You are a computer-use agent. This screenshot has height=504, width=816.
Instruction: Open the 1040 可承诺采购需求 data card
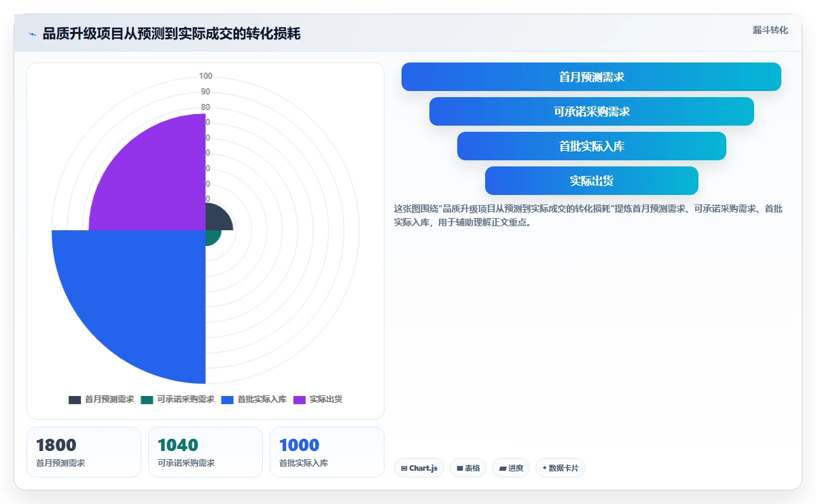tap(205, 452)
